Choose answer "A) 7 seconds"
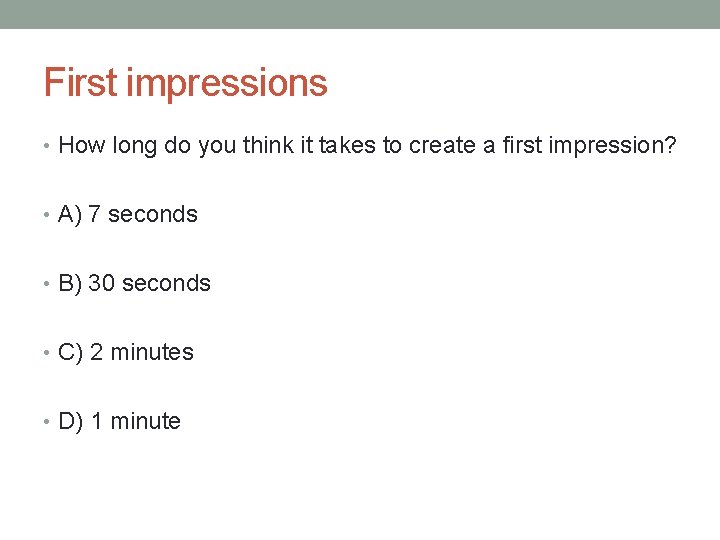The height and width of the screenshot is (540, 720). point(128,214)
